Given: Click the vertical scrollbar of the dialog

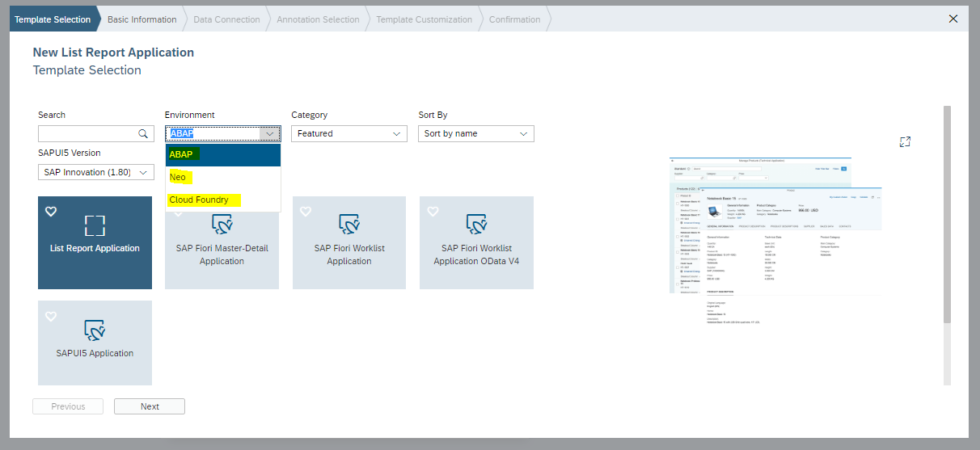Looking at the screenshot, I should [x=947, y=214].
